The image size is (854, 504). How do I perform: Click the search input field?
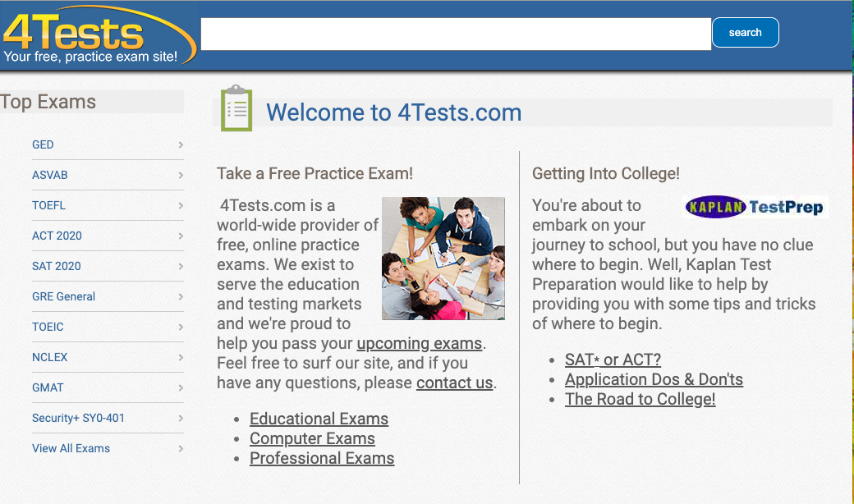click(456, 34)
